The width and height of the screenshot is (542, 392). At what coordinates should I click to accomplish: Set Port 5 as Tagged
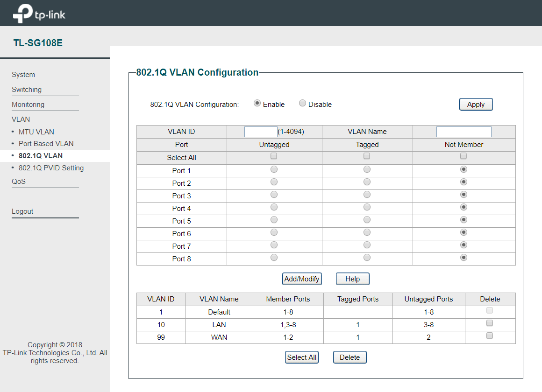(367, 220)
